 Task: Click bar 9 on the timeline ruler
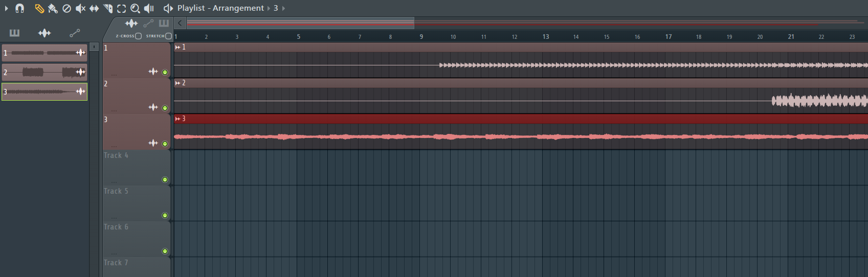tap(421, 37)
